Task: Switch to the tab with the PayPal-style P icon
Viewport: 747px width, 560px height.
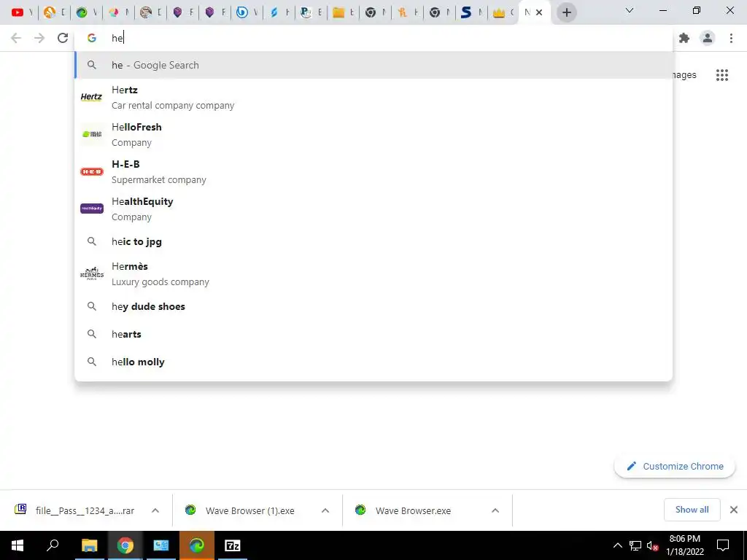Action: point(311,12)
